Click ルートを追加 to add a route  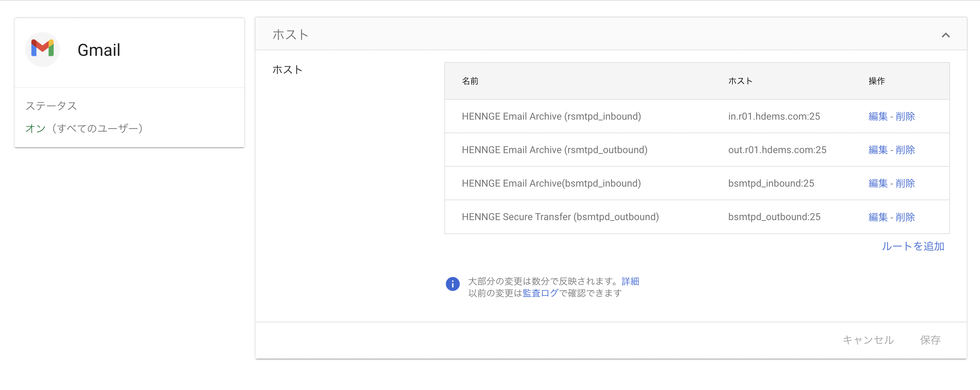913,246
